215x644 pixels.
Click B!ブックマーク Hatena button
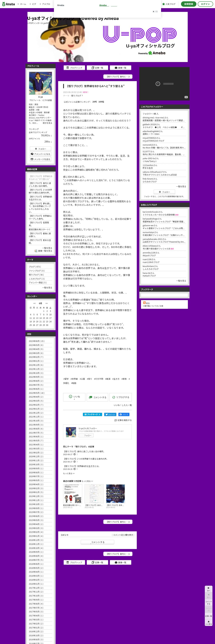coord(92,414)
